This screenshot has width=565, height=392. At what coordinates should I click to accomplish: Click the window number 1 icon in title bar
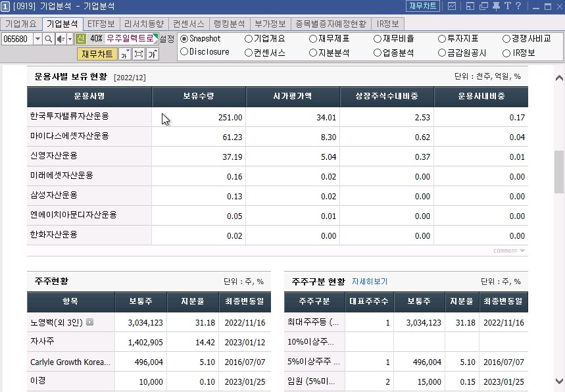point(5,6)
